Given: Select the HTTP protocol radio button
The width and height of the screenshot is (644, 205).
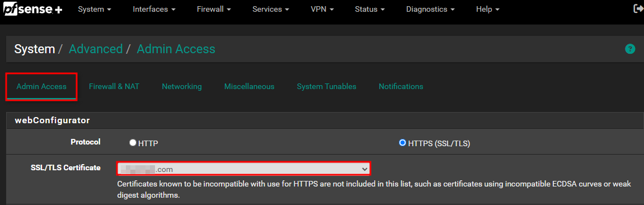Looking at the screenshot, I should click(133, 143).
